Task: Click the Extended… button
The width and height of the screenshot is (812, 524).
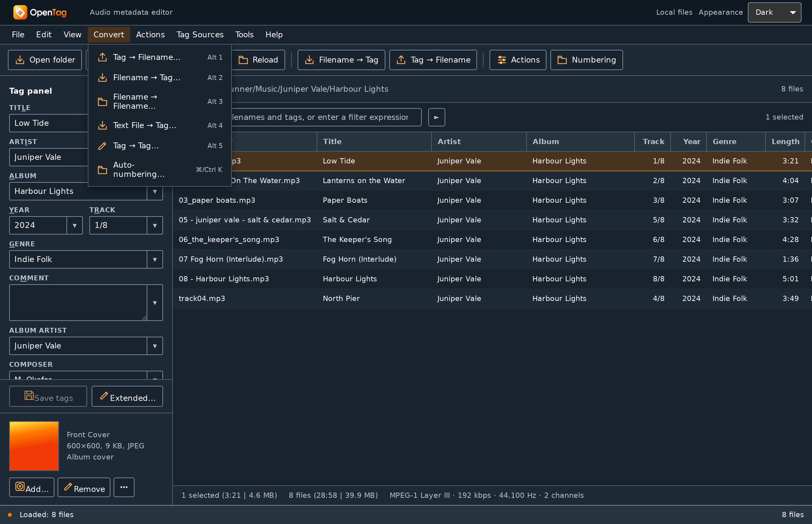Action: point(127,396)
